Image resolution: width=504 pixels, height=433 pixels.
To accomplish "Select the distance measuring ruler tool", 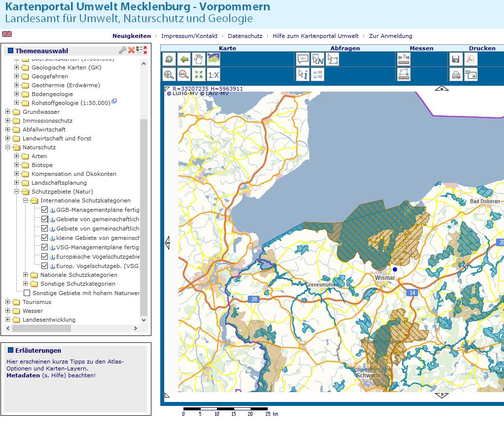I will click(404, 59).
